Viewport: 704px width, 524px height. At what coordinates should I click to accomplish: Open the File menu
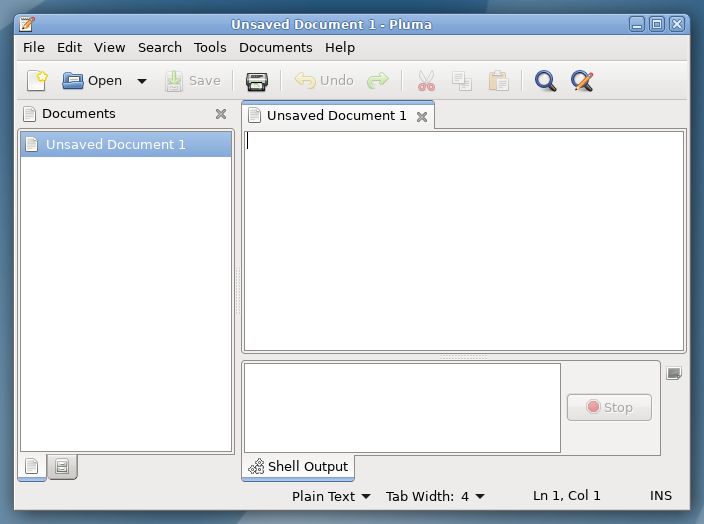click(34, 48)
